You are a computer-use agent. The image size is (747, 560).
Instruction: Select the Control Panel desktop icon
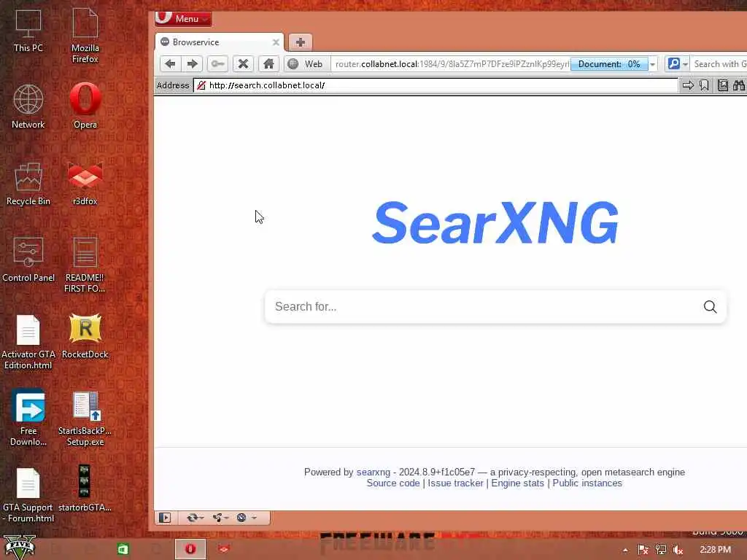(28, 260)
